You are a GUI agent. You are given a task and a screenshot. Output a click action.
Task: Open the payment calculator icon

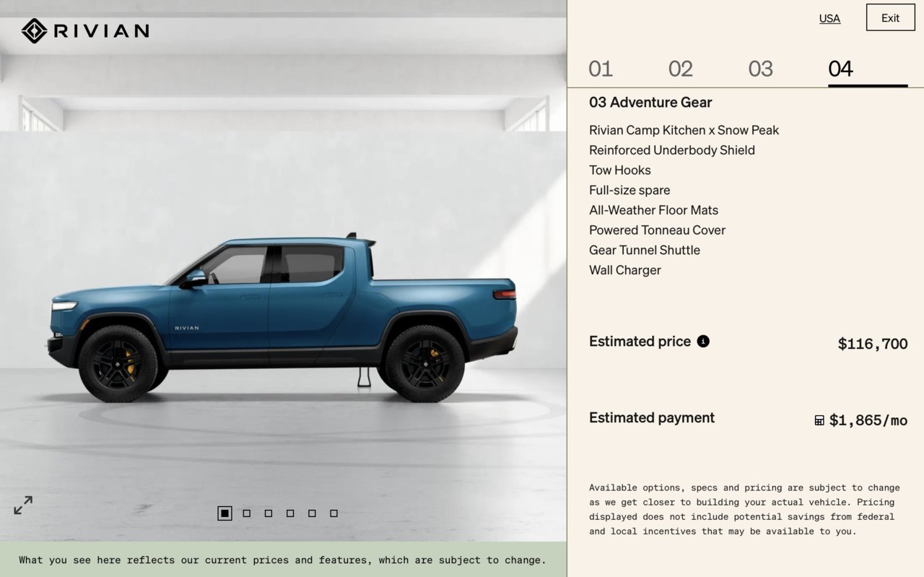tap(819, 420)
